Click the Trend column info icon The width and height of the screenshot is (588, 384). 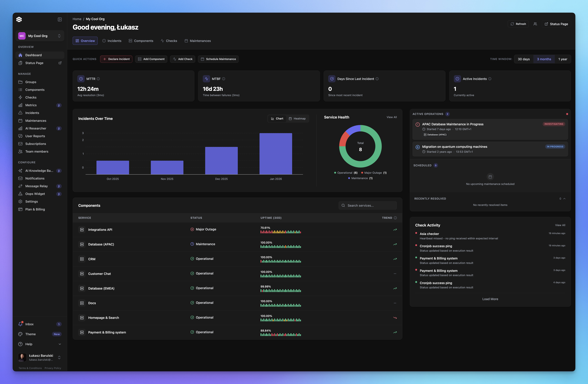click(x=395, y=218)
